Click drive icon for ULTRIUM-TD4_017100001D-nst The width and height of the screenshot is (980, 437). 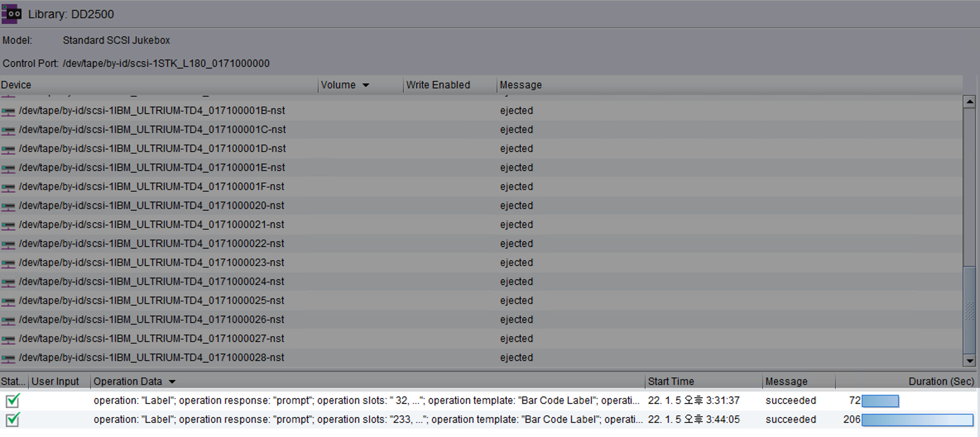8,149
